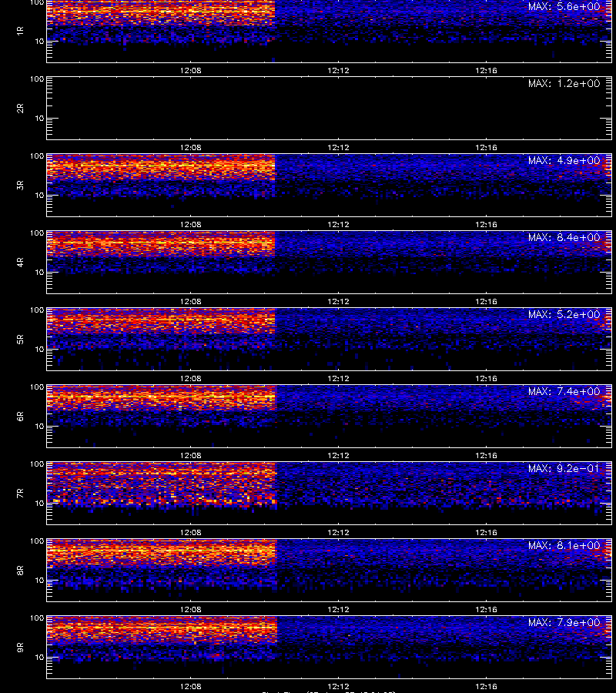Click the 1R panel axis label
The width and height of the screenshot is (616, 693).
[20, 31]
